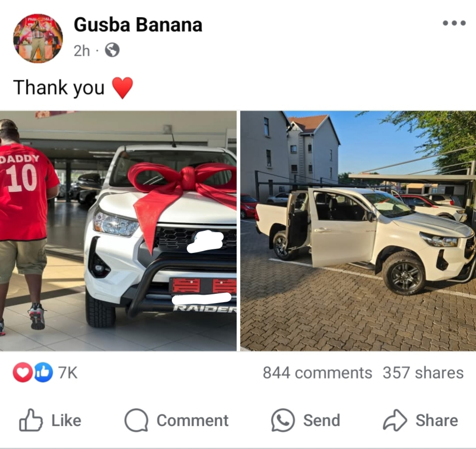Tap the Share arrow icon
The height and width of the screenshot is (449, 476).
pyautogui.click(x=395, y=420)
